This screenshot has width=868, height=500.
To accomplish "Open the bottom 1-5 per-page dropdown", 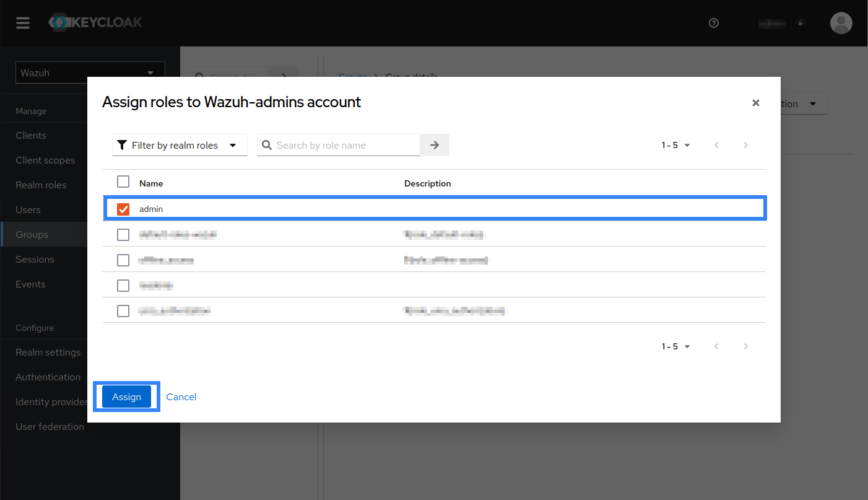I will [x=675, y=346].
